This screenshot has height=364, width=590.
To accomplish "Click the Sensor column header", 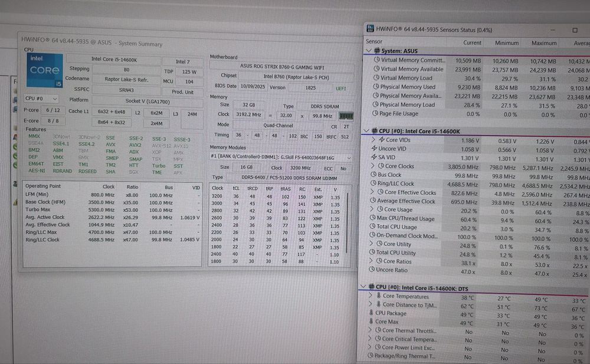I will pos(374,41).
